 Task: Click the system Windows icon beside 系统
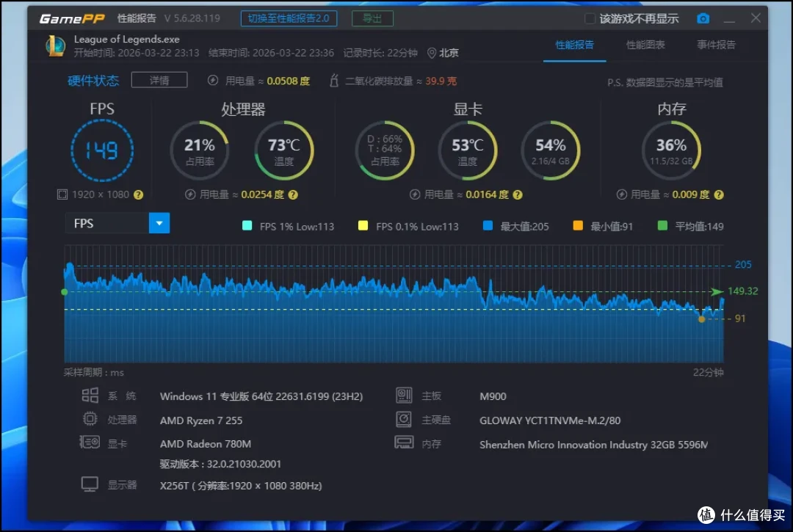pyautogui.click(x=90, y=395)
